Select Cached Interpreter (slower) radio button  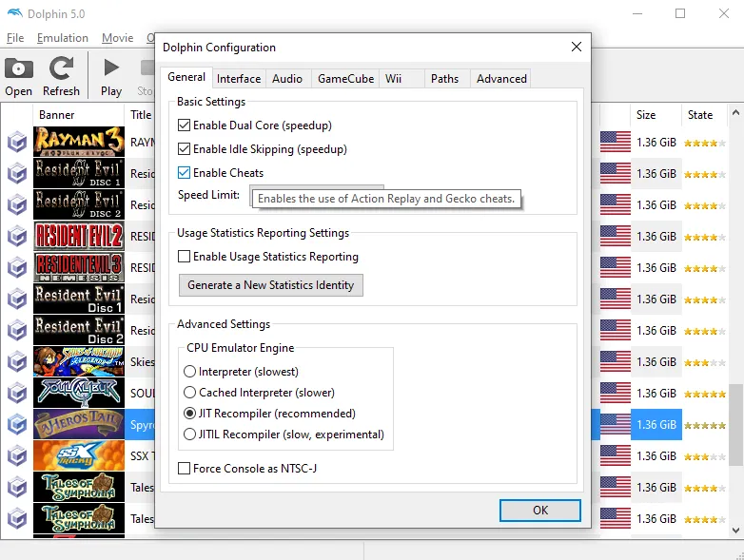190,393
